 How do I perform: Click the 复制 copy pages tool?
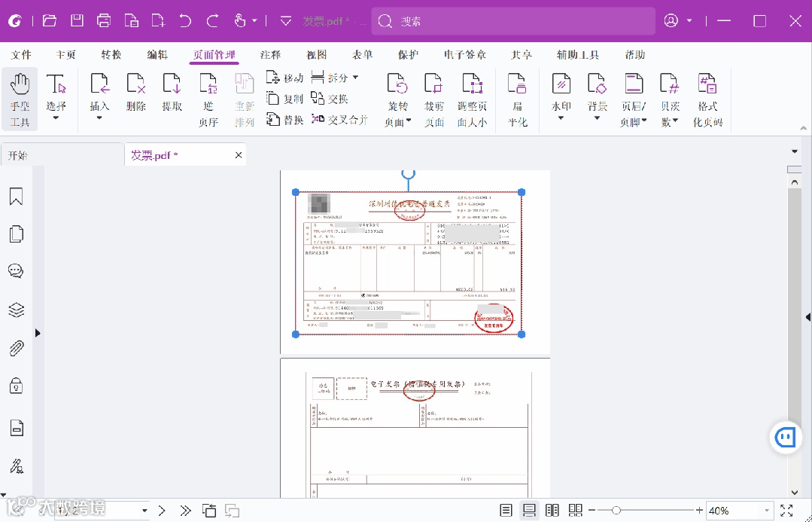(x=284, y=99)
